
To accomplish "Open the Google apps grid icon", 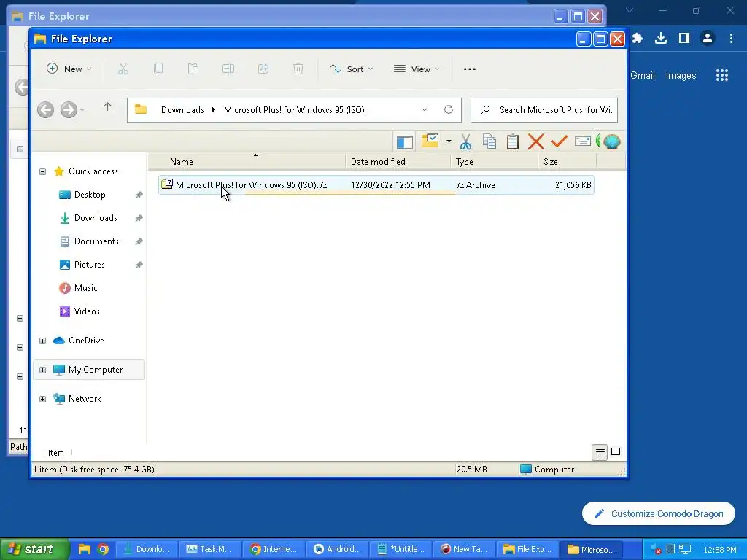I will pos(722,75).
